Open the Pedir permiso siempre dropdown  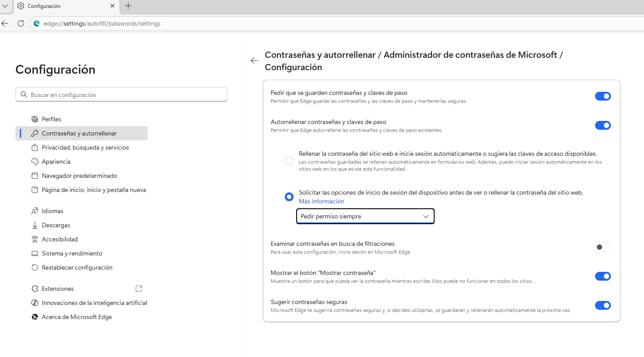coord(365,216)
